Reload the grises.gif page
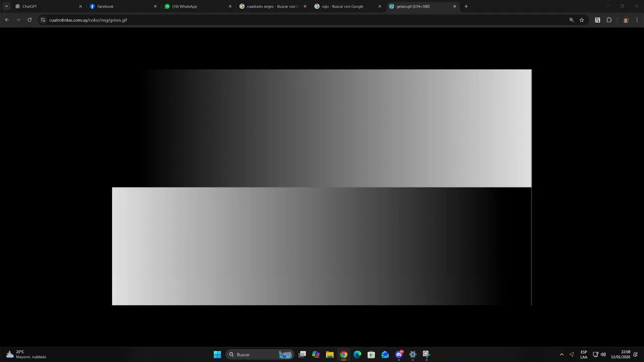Image resolution: width=644 pixels, height=362 pixels. point(30,20)
